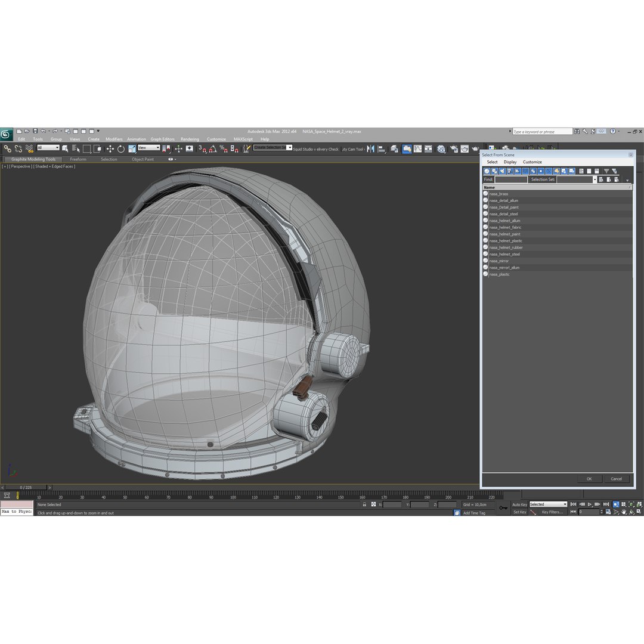Viewport: 644px width, 644px height.
Task: Toggle the Percent Snap button
Action: pos(224,148)
